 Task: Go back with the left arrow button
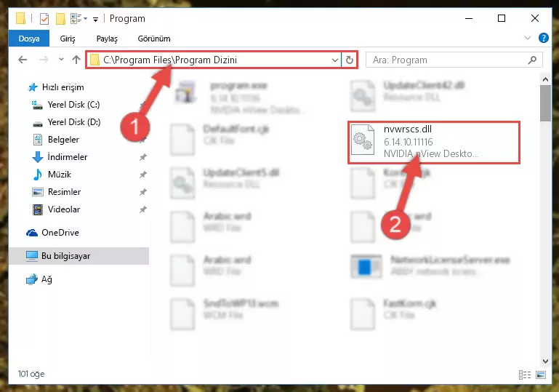click(x=23, y=60)
